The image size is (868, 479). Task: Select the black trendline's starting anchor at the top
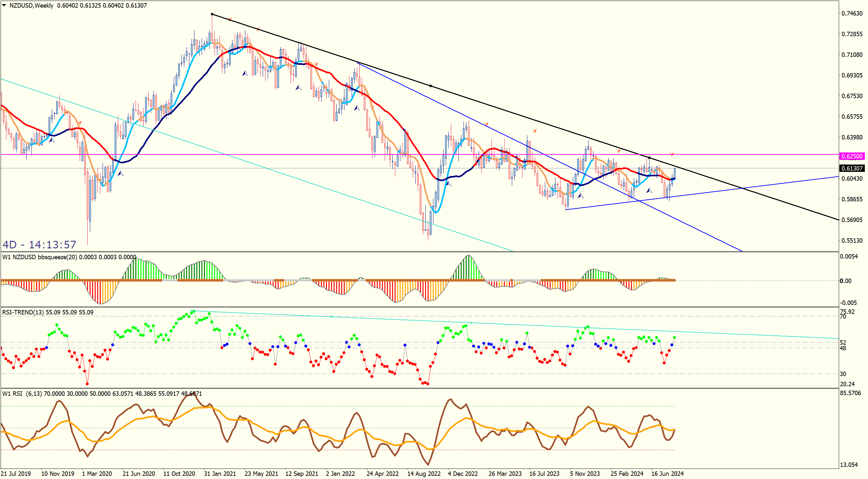coord(212,14)
